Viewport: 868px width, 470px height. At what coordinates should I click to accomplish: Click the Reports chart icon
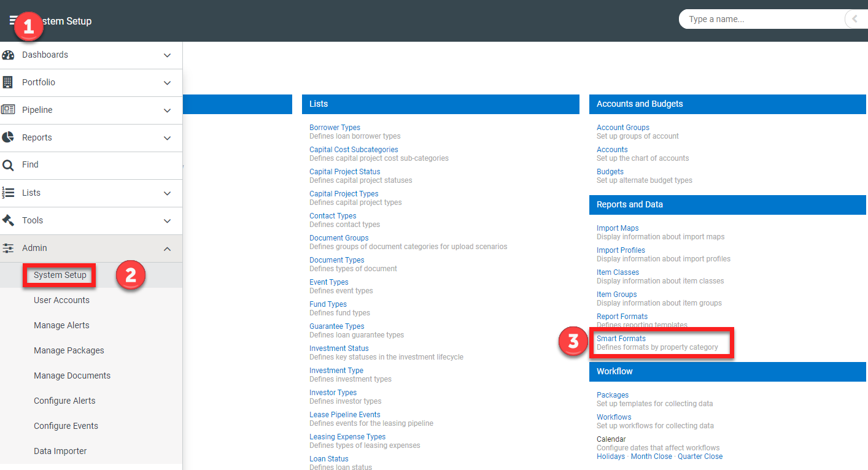coord(9,137)
